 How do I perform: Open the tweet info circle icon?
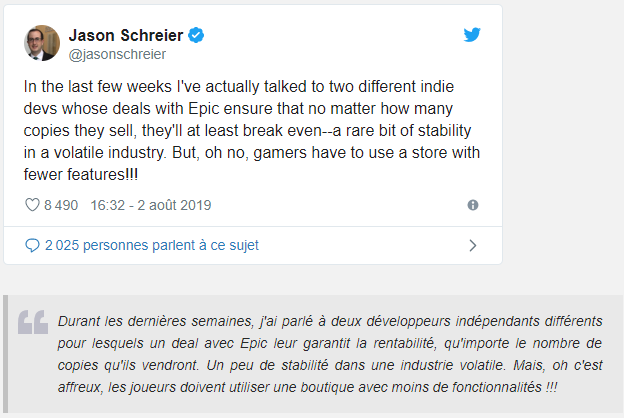(473, 205)
